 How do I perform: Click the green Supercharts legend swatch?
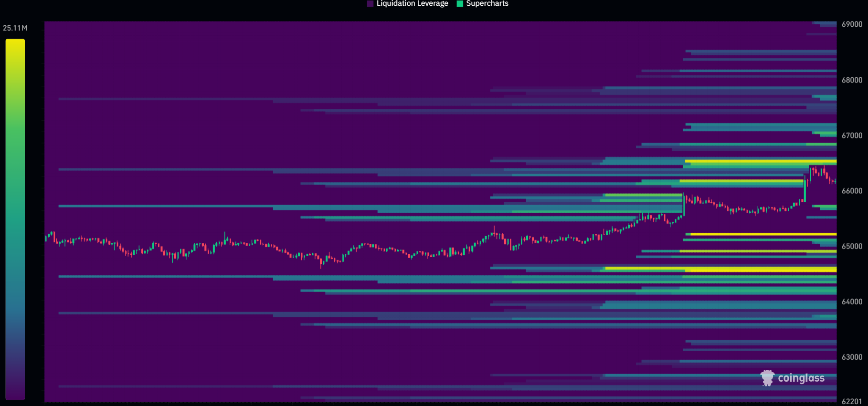point(460,4)
